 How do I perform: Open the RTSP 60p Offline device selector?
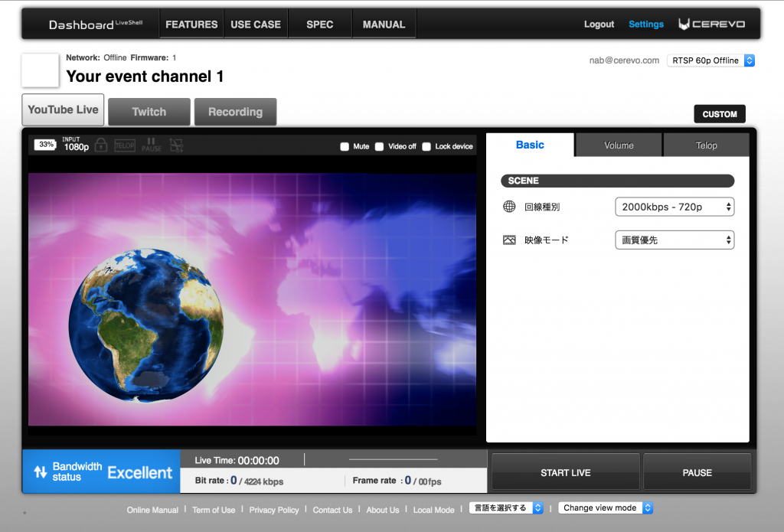click(711, 60)
